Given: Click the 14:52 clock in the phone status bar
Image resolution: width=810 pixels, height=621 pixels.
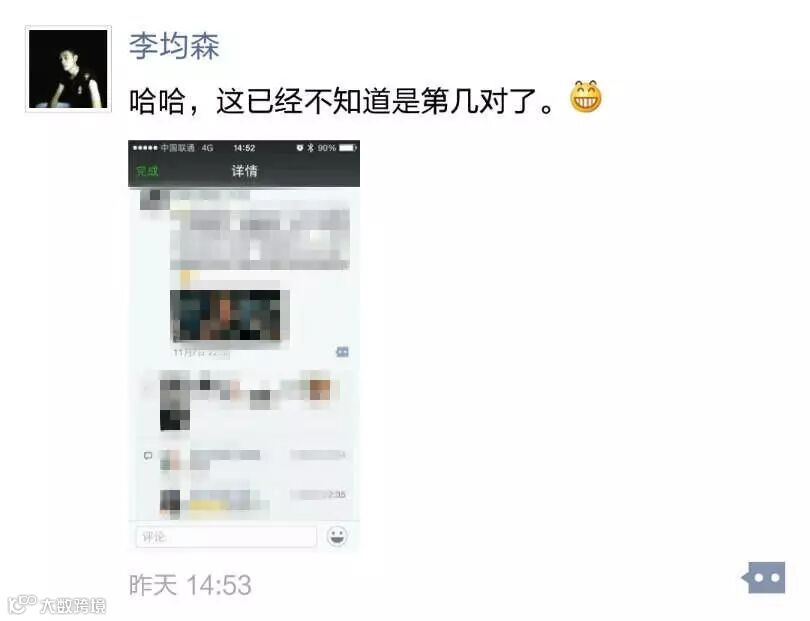Looking at the screenshot, I should point(244,148).
